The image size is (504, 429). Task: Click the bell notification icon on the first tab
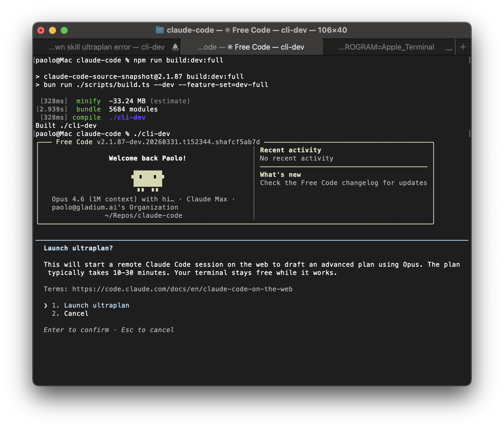click(175, 47)
